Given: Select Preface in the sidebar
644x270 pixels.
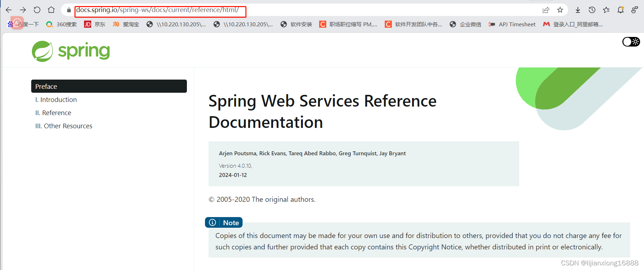Looking at the screenshot, I should click(x=109, y=86).
